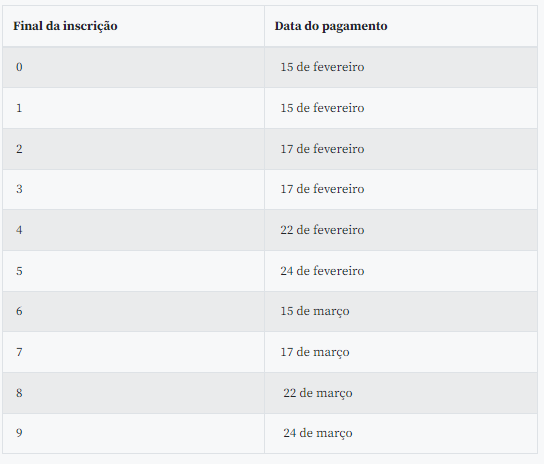Click the 'Final da inscrição' column header

(133, 26)
